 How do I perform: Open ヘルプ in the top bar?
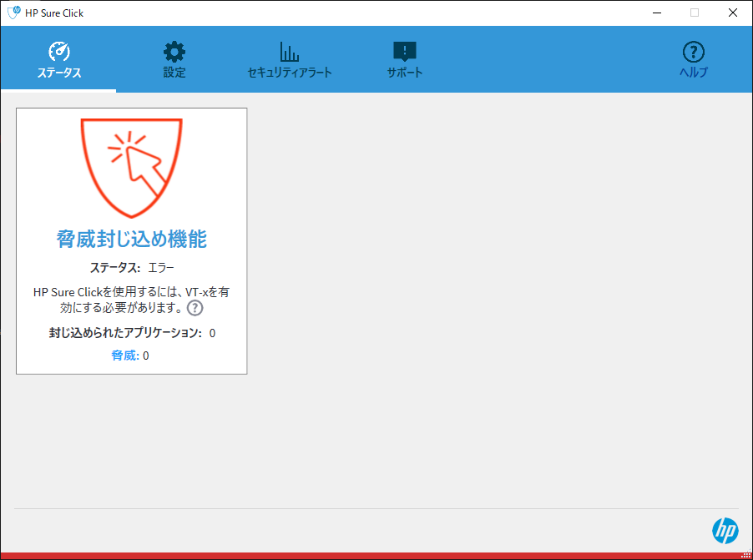694,59
